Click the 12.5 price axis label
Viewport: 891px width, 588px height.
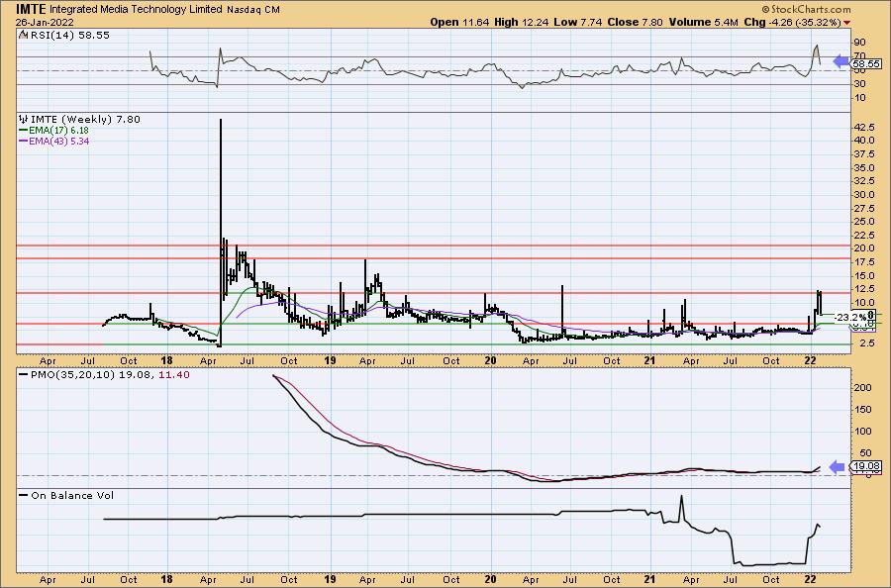(x=863, y=290)
